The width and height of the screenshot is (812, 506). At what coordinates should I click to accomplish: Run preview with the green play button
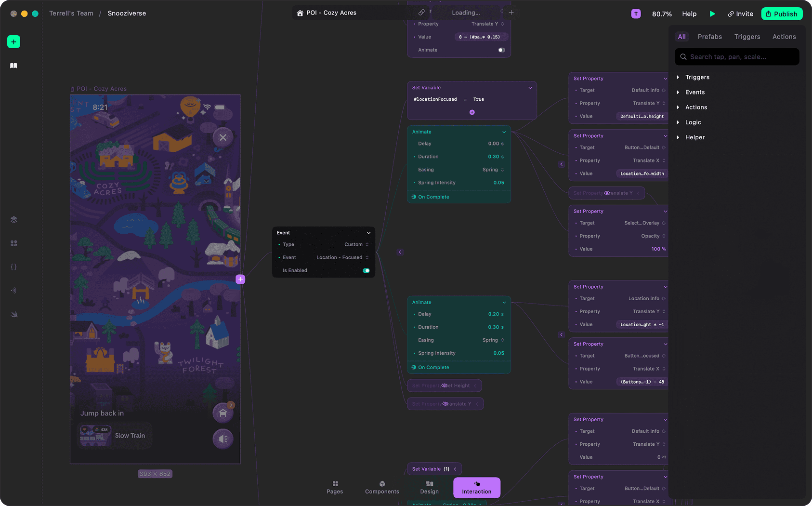point(712,14)
